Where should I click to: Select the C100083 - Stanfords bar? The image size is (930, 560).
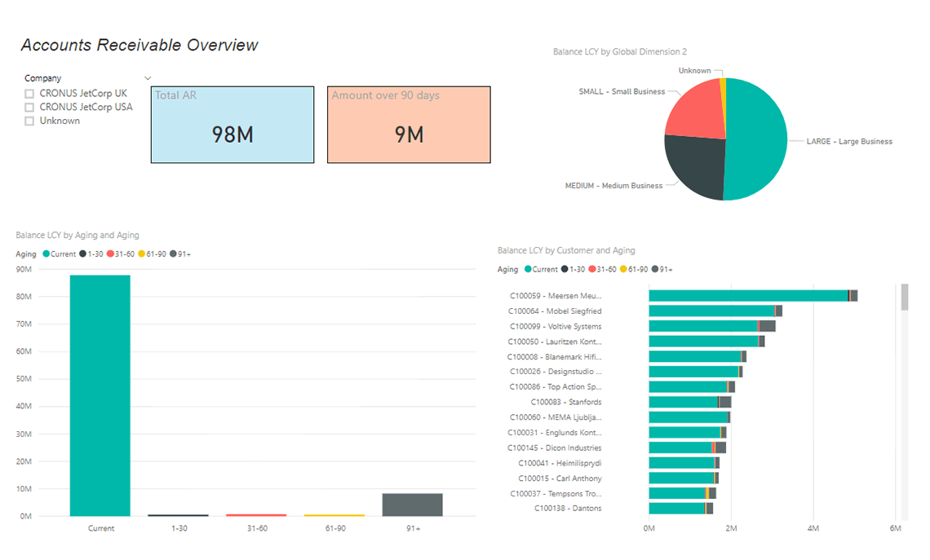point(690,403)
